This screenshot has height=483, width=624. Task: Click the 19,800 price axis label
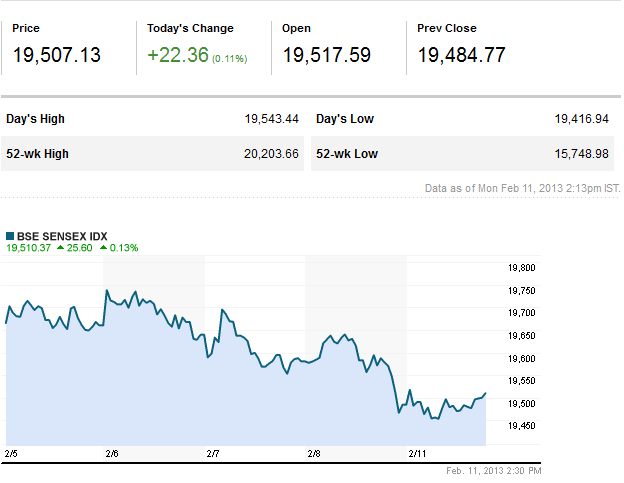(x=523, y=268)
